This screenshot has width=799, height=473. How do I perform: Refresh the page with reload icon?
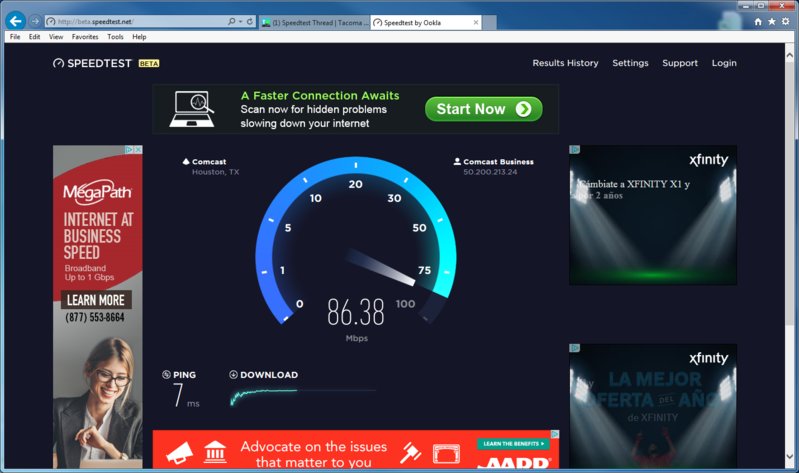click(250, 21)
